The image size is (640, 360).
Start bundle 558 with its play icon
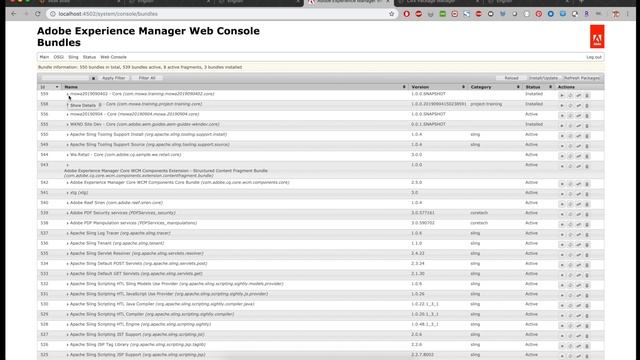tap(562, 106)
